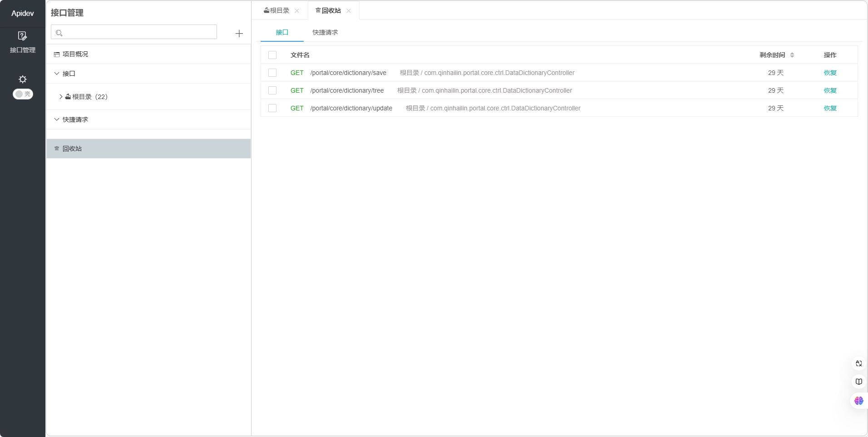The image size is (868, 437).
Task: Open the book icon floating button
Action: [x=858, y=382]
